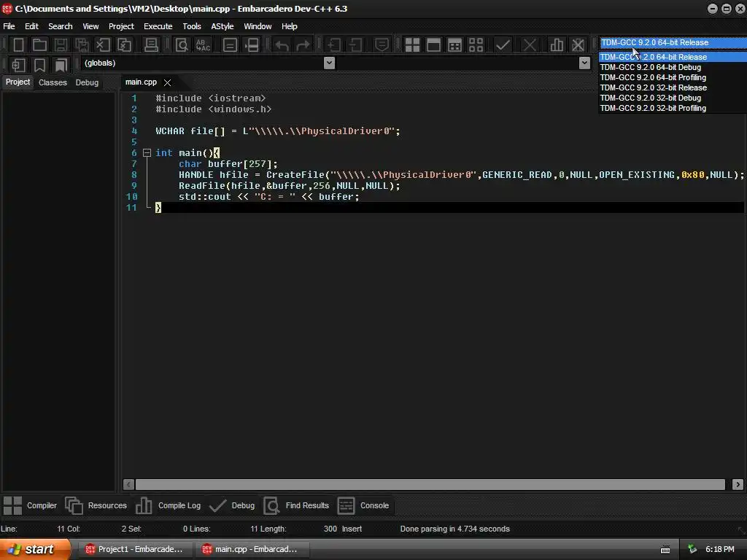Open the AStyle menu
The height and width of the screenshot is (560, 747).
point(222,26)
